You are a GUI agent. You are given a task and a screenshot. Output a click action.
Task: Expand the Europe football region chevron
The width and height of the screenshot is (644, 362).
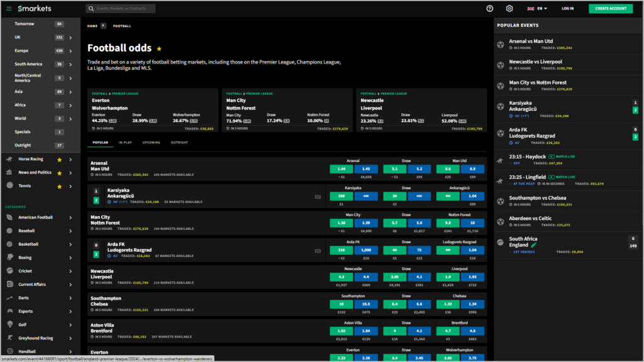70,52
